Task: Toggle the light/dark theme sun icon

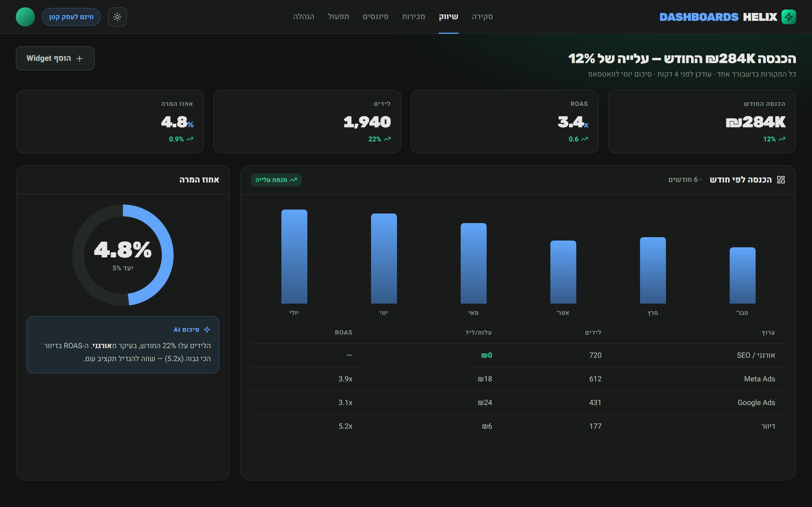Action: [x=117, y=17]
